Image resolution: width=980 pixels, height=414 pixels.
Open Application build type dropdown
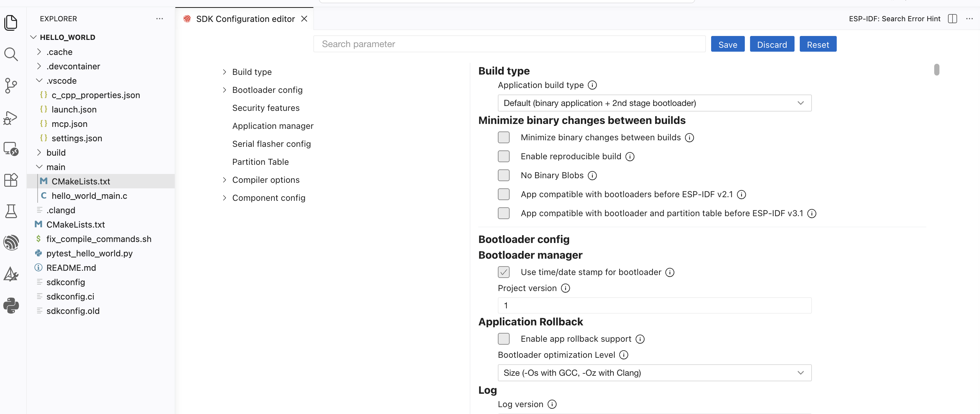click(x=654, y=103)
